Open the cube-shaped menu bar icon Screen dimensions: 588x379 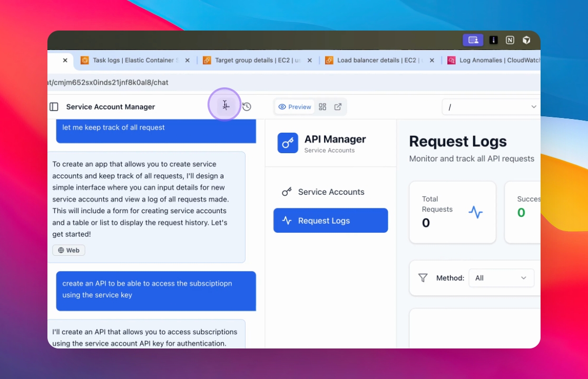pos(526,40)
